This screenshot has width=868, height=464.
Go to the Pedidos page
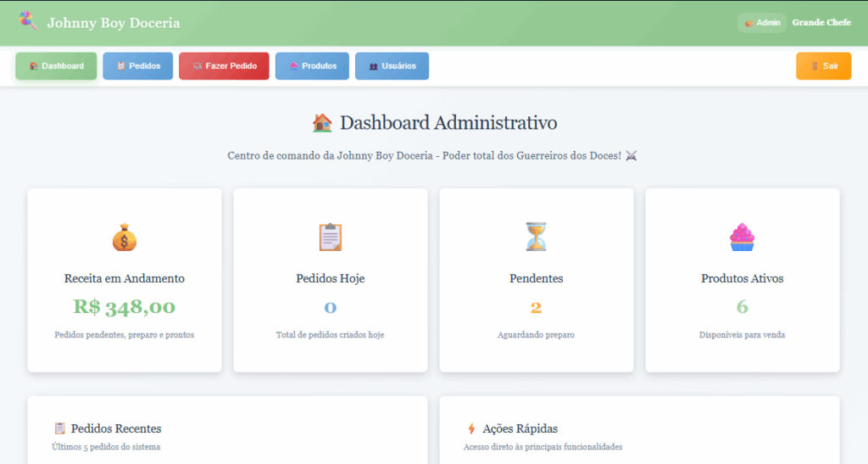pyautogui.click(x=138, y=66)
